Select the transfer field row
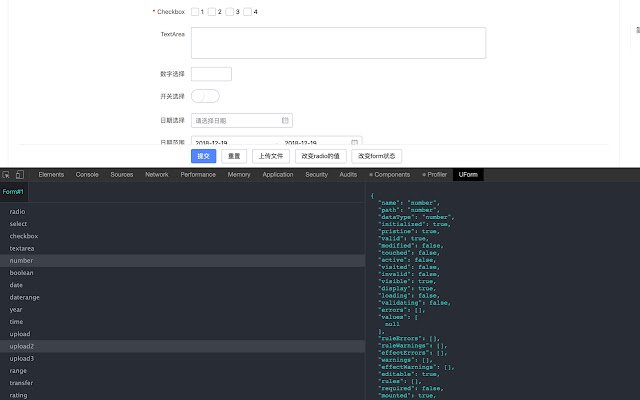Viewport: 640px width, 400px height. point(182,383)
